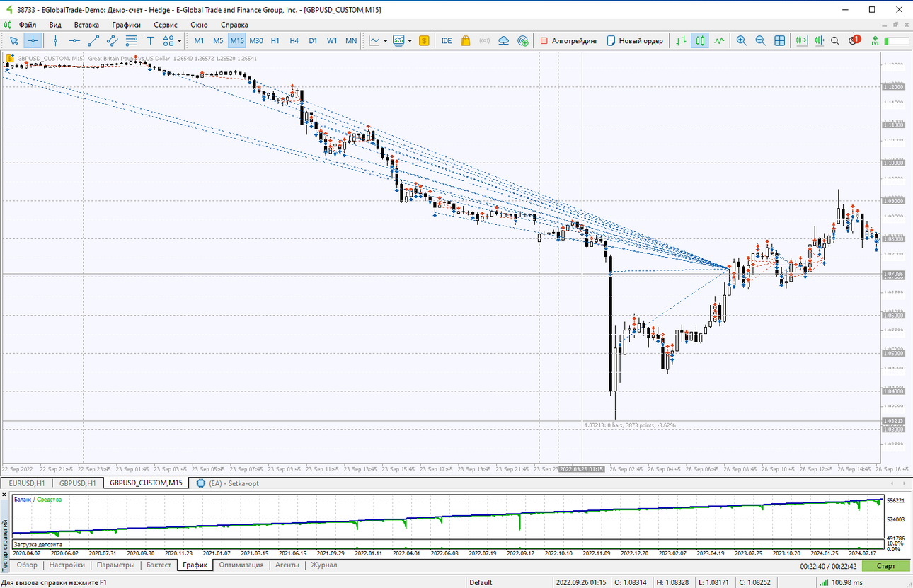Open the VPS cloud hosting icon
913x588 pixels.
tap(504, 40)
